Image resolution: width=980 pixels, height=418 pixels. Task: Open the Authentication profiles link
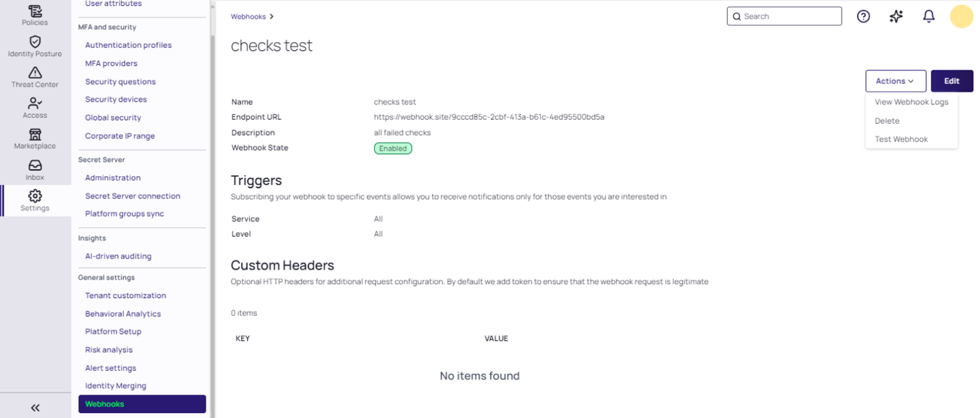[x=128, y=45]
